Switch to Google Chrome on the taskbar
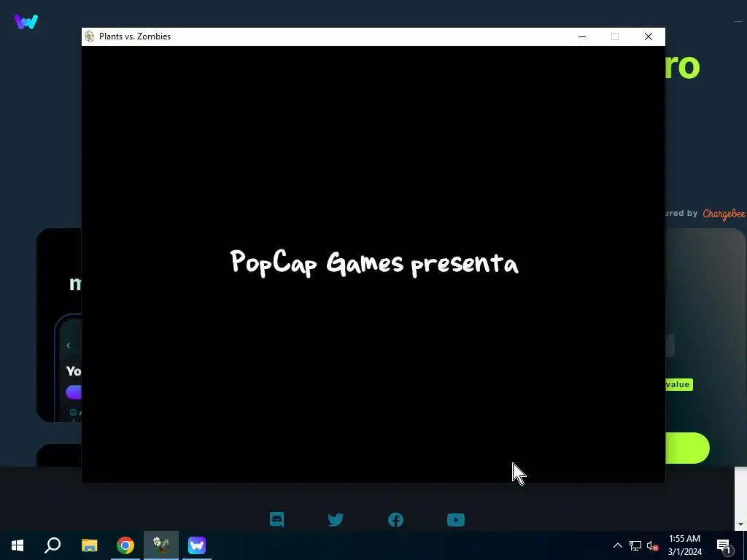 click(125, 545)
